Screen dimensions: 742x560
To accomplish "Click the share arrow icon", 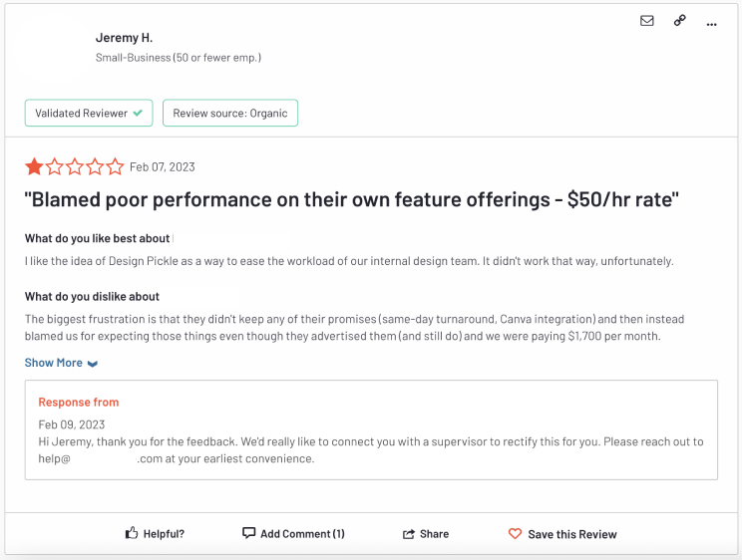I will click(x=408, y=534).
